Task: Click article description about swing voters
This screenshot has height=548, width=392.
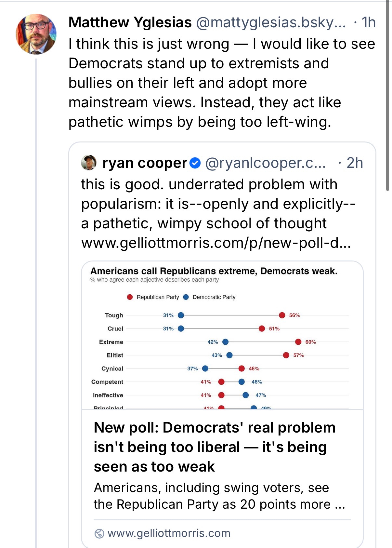Action: pyautogui.click(x=219, y=496)
